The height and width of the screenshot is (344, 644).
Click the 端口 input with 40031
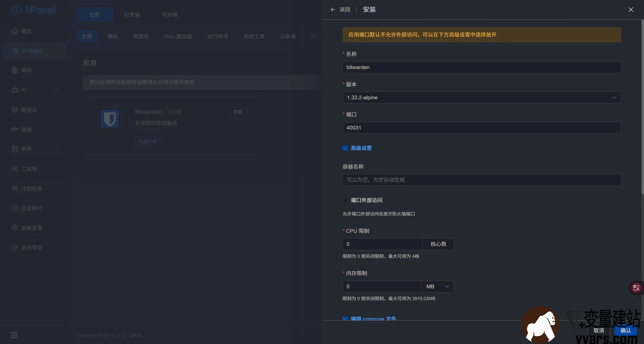coord(482,128)
